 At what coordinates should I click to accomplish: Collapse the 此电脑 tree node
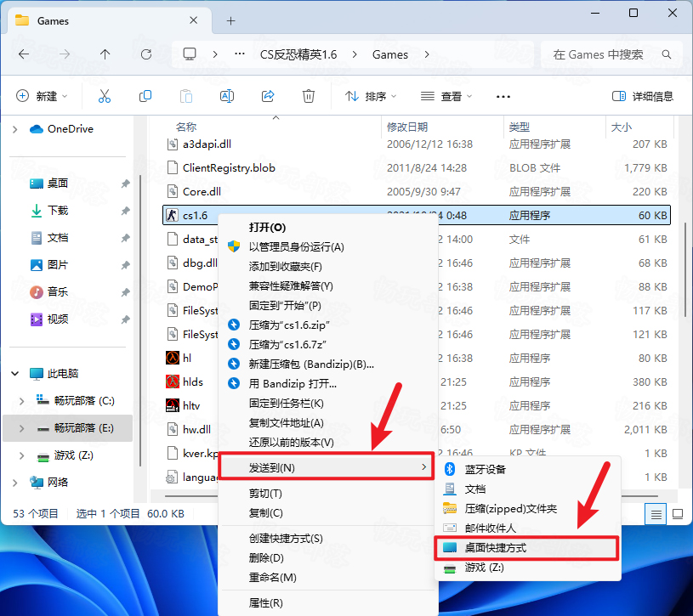click(x=15, y=374)
